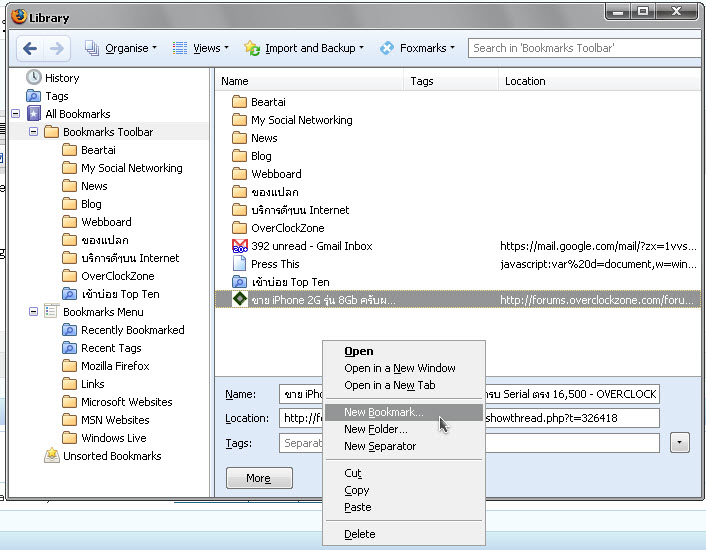Expand the Tags selector dropdown arrow
The width and height of the screenshot is (706, 550).
(x=680, y=442)
